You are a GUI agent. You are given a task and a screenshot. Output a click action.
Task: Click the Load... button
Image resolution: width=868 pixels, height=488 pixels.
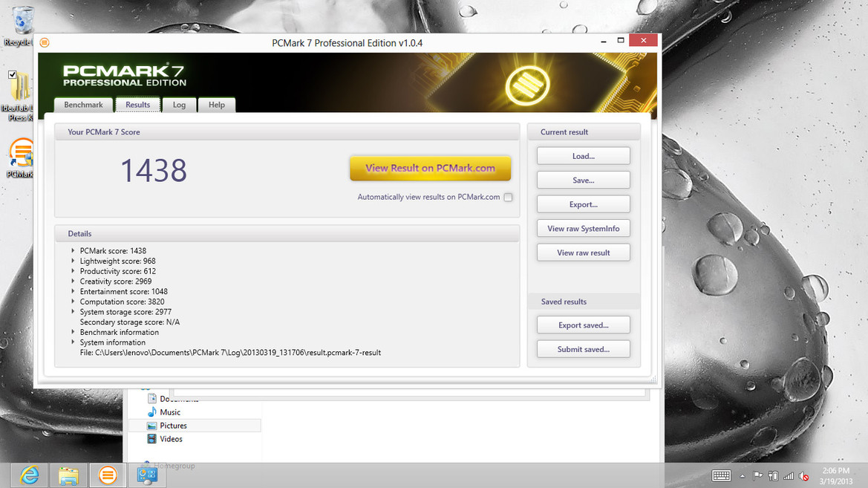pyautogui.click(x=584, y=156)
